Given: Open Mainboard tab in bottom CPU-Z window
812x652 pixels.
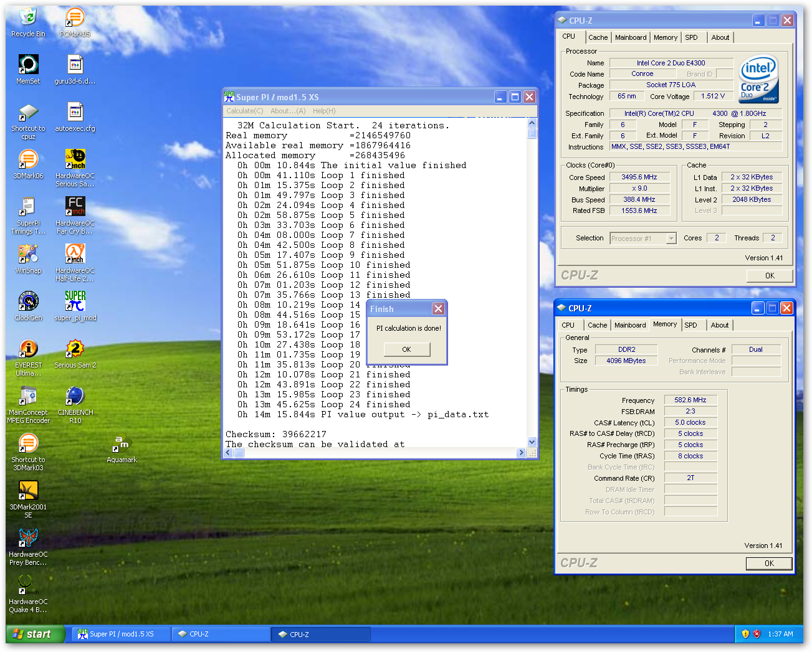Looking at the screenshot, I should 630,325.
